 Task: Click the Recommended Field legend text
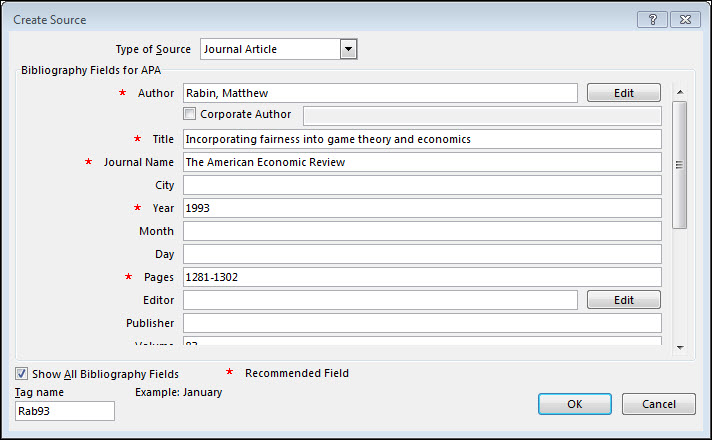pos(297,373)
